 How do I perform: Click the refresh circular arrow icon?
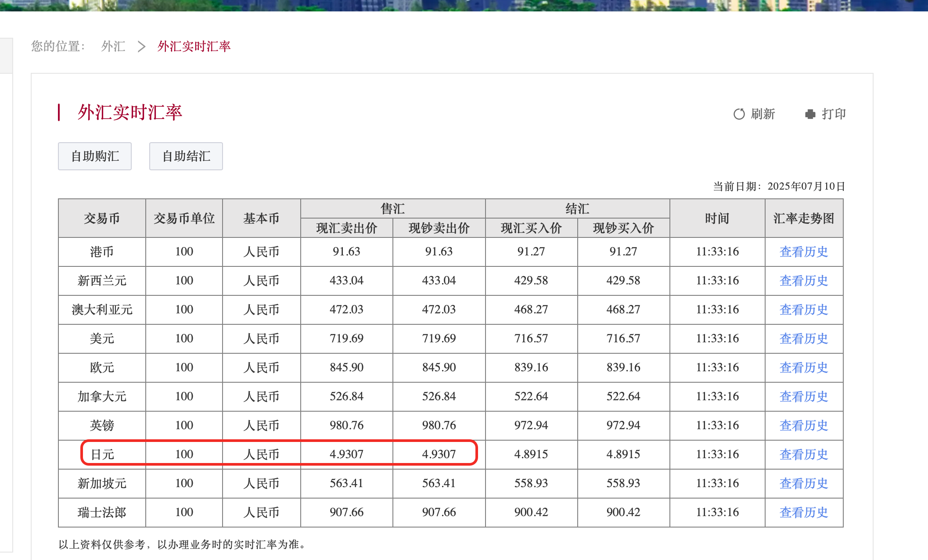coord(739,114)
